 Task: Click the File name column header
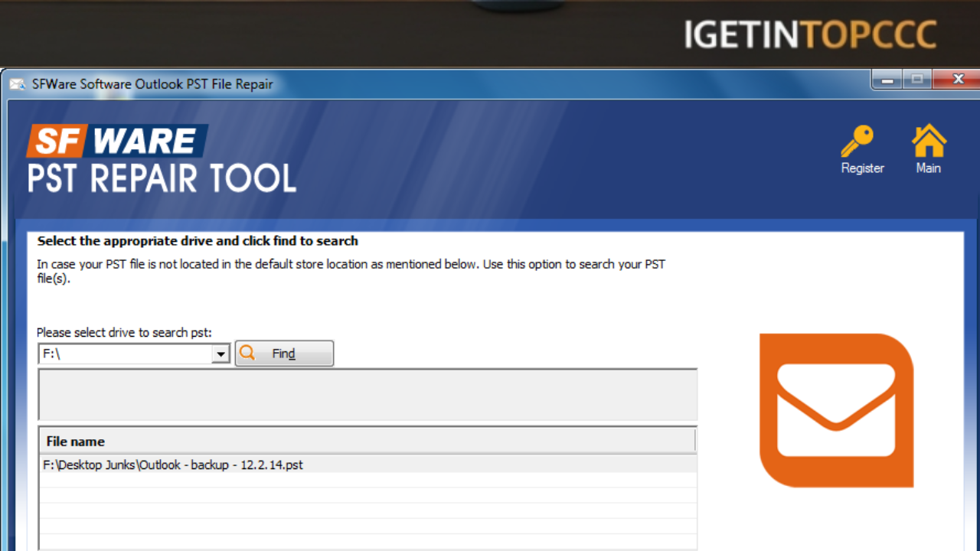pyautogui.click(x=367, y=441)
